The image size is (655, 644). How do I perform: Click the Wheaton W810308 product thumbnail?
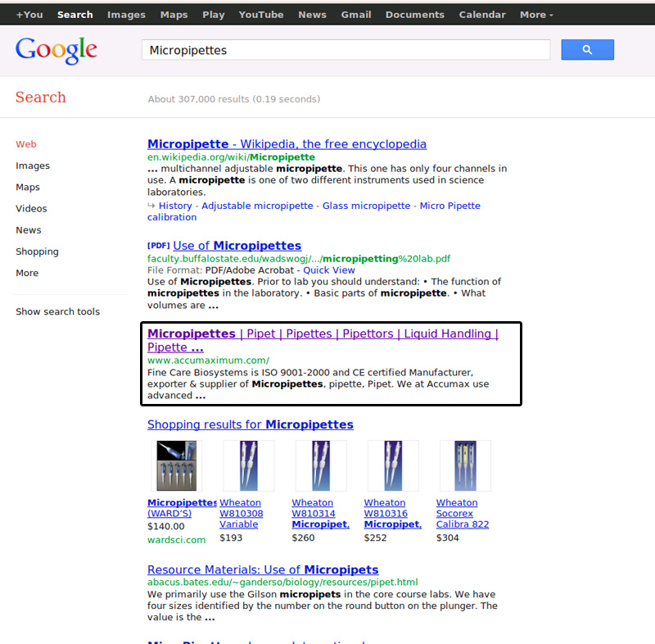249,465
